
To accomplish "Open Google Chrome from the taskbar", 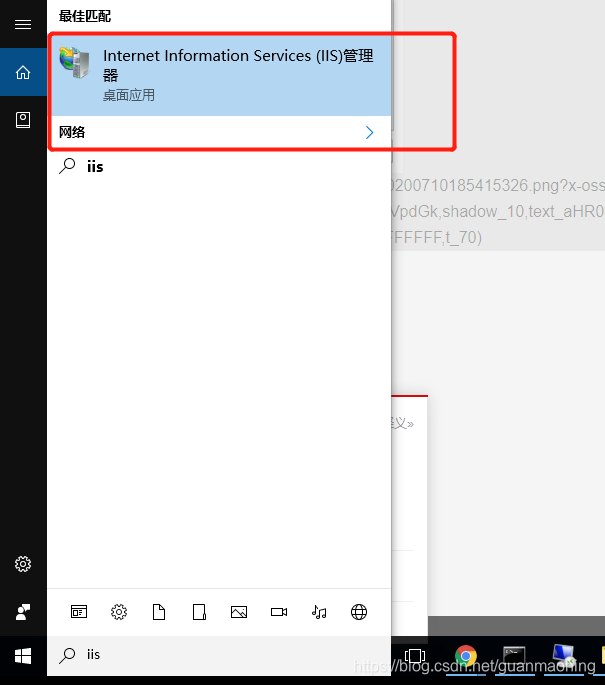I will tap(466, 656).
